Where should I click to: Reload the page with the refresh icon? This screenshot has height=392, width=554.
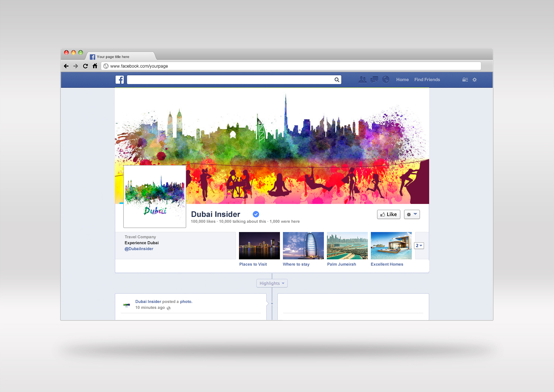[x=85, y=66]
